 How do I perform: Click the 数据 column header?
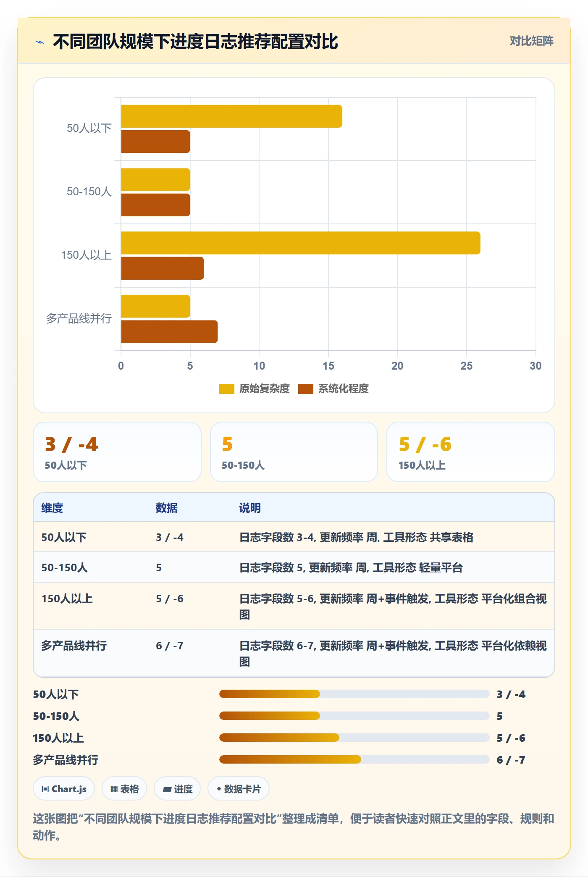(167, 508)
